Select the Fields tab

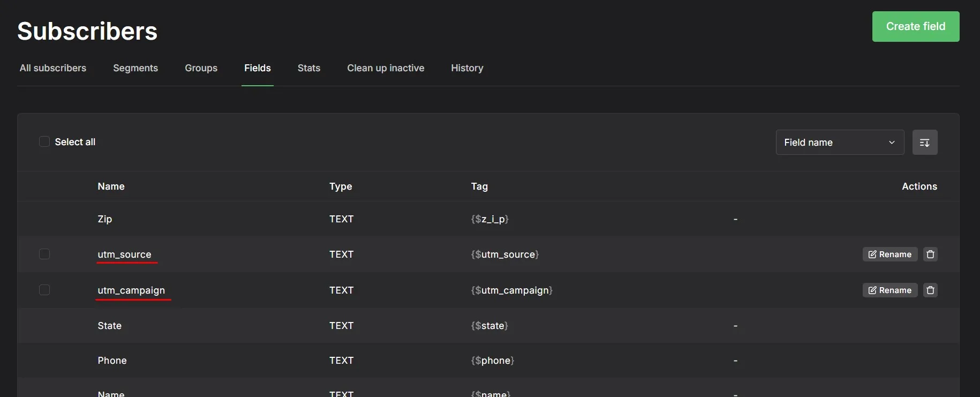coord(258,68)
